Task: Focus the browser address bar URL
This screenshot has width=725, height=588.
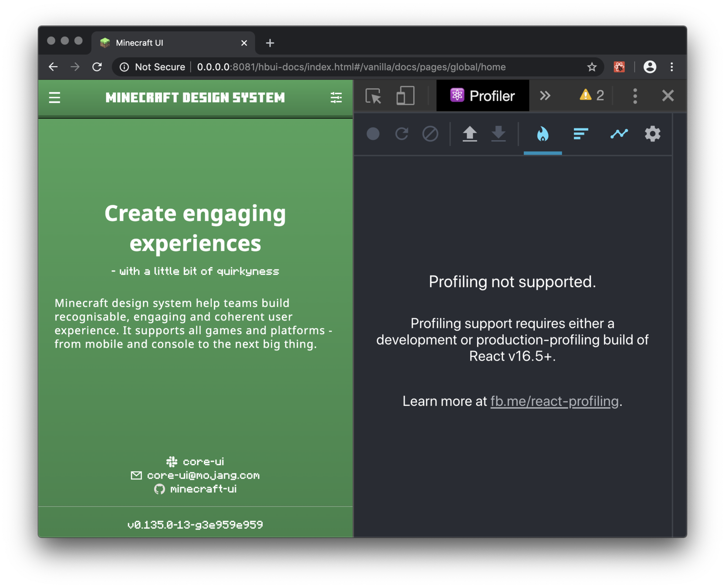Action: (351, 67)
